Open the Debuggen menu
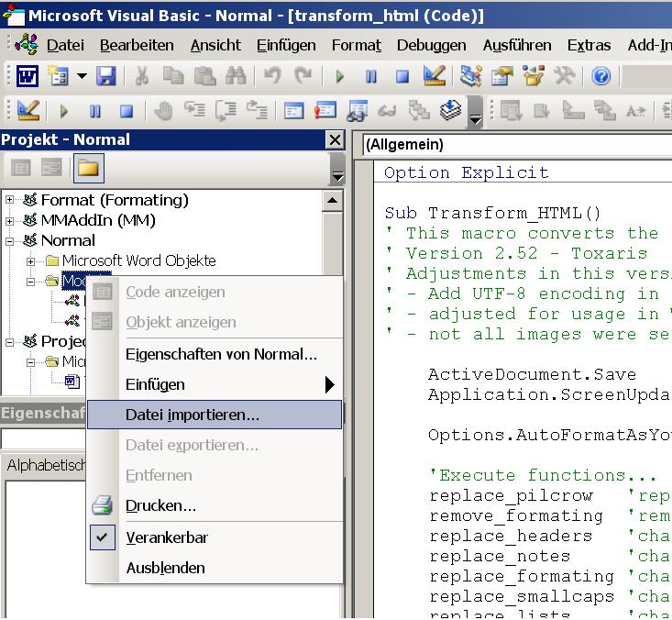Image resolution: width=672 pixels, height=620 pixels. pos(431,45)
